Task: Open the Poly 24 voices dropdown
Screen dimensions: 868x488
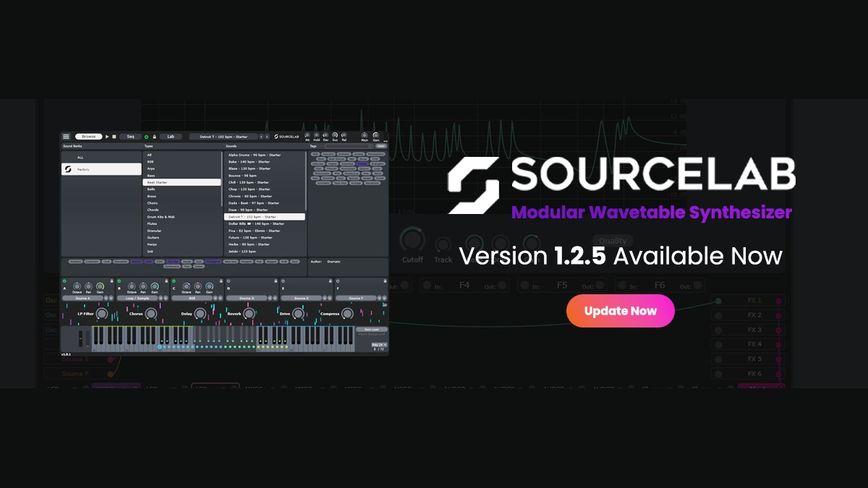Action: 379,345
